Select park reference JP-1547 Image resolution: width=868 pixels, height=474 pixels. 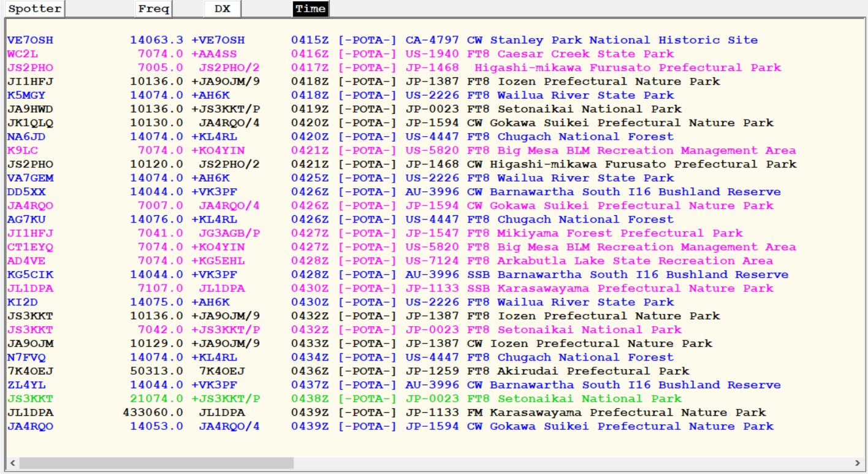point(432,234)
